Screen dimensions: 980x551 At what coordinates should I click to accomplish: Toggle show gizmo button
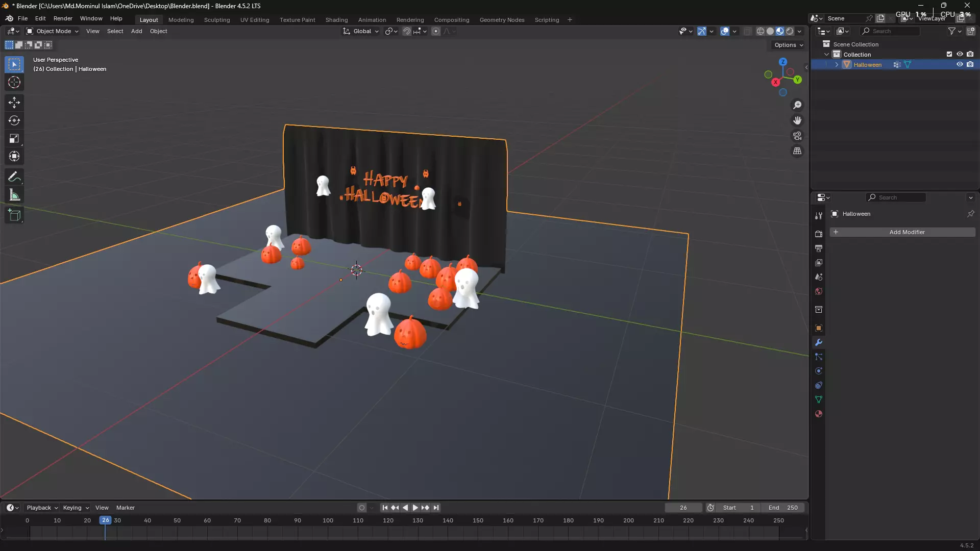(x=702, y=31)
